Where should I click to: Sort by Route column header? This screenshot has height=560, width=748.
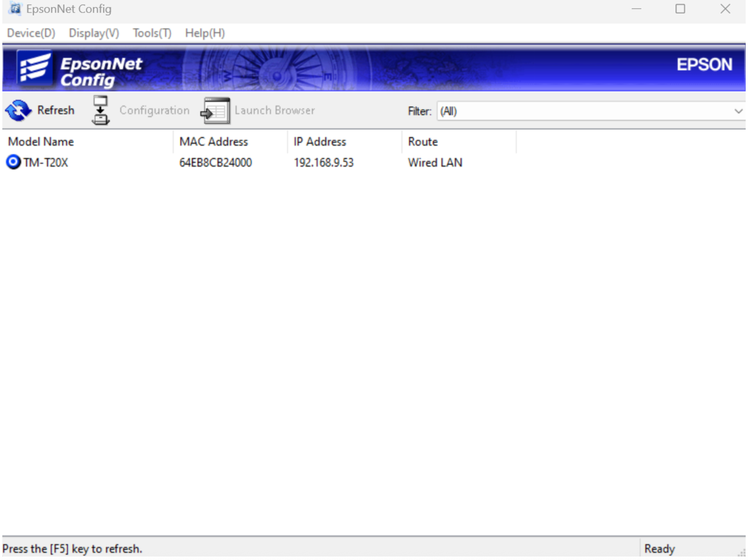pyautogui.click(x=423, y=142)
